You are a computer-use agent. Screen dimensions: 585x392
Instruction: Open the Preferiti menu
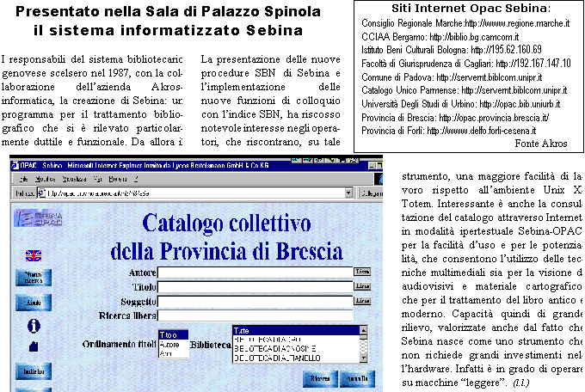[x=118, y=179]
